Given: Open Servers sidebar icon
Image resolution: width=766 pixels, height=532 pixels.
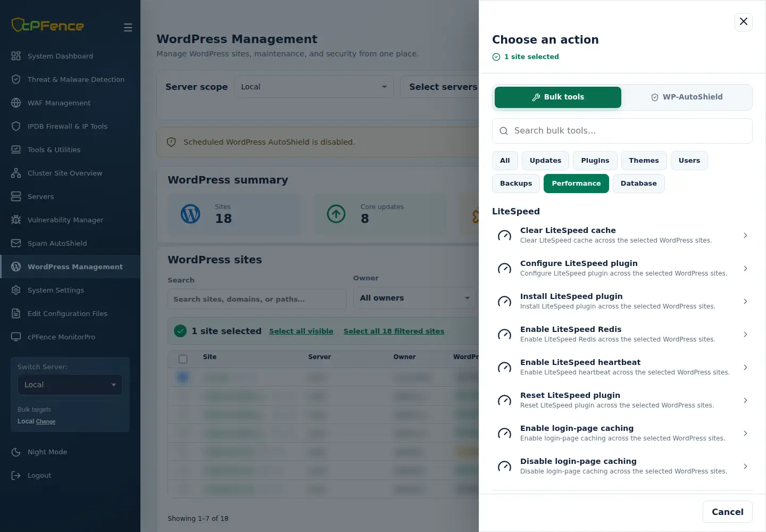Looking at the screenshot, I should pos(16,196).
